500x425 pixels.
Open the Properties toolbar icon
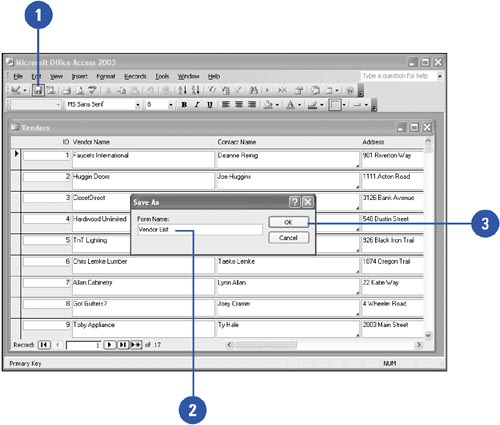click(299, 90)
